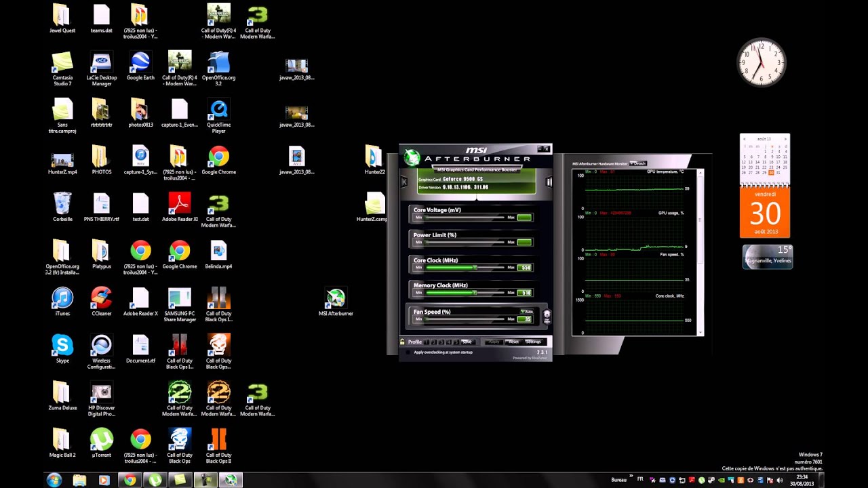This screenshot has height=488, width=868.
Task: Toggle the Auto fan speed button
Action: [526, 311]
